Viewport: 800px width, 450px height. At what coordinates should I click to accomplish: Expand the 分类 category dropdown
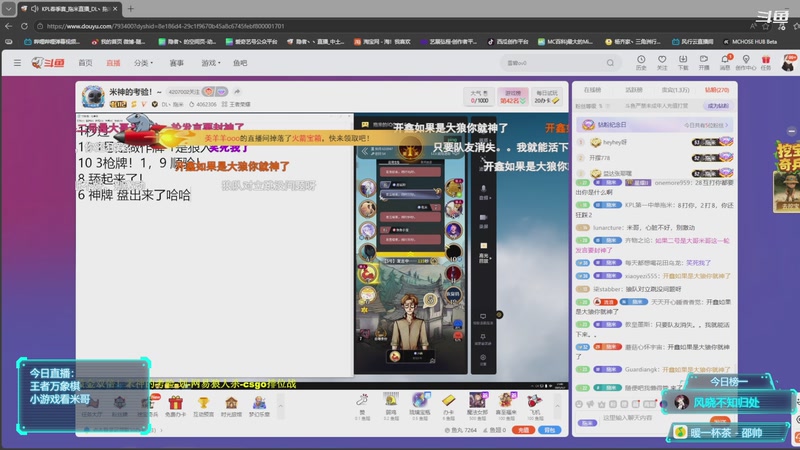[143, 63]
